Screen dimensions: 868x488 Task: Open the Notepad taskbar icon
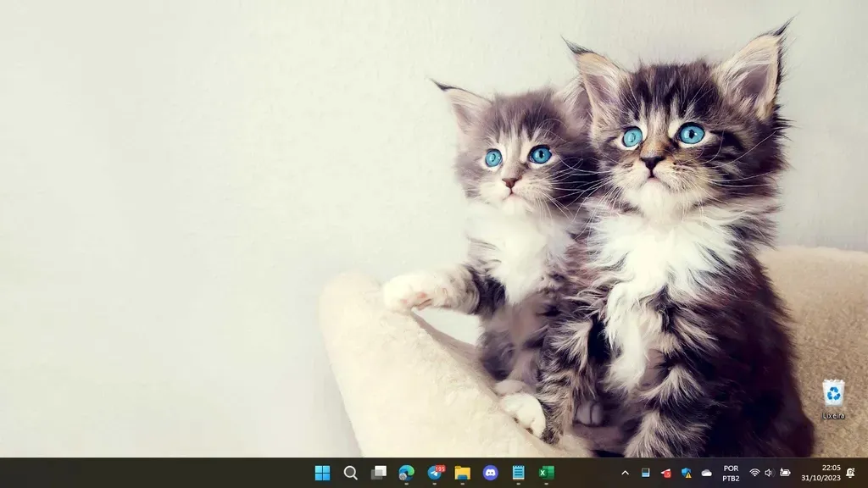coord(518,473)
